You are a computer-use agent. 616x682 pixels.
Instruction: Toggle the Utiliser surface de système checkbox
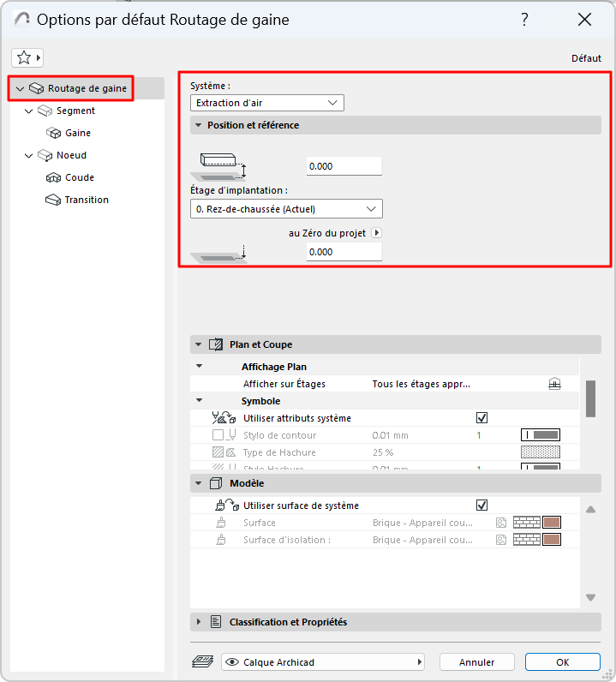pyautogui.click(x=481, y=506)
